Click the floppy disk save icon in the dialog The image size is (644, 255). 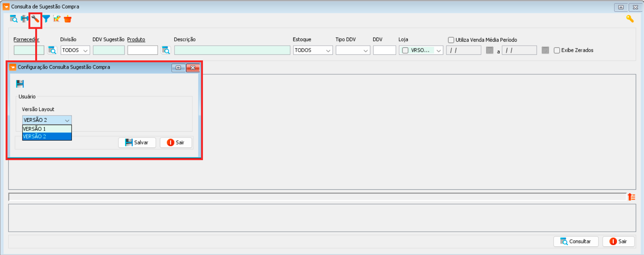20,84
